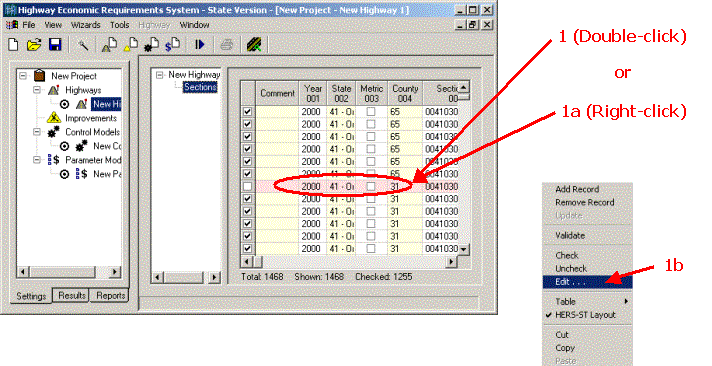
Task: Click the left project tree's scrollbar right arrow
Action: 115,272
